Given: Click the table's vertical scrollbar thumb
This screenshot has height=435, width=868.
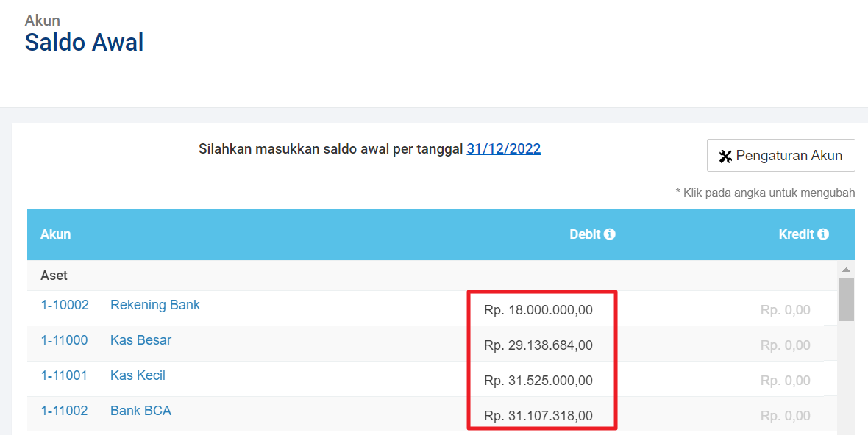Looking at the screenshot, I should click(846, 300).
